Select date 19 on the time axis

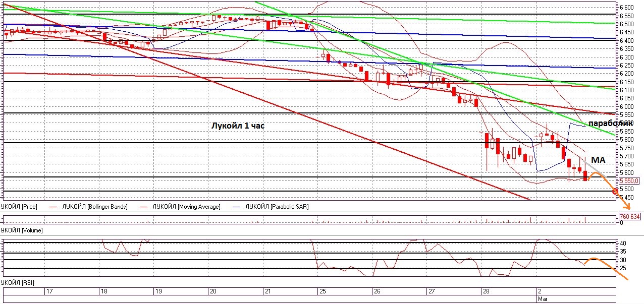coord(158,291)
